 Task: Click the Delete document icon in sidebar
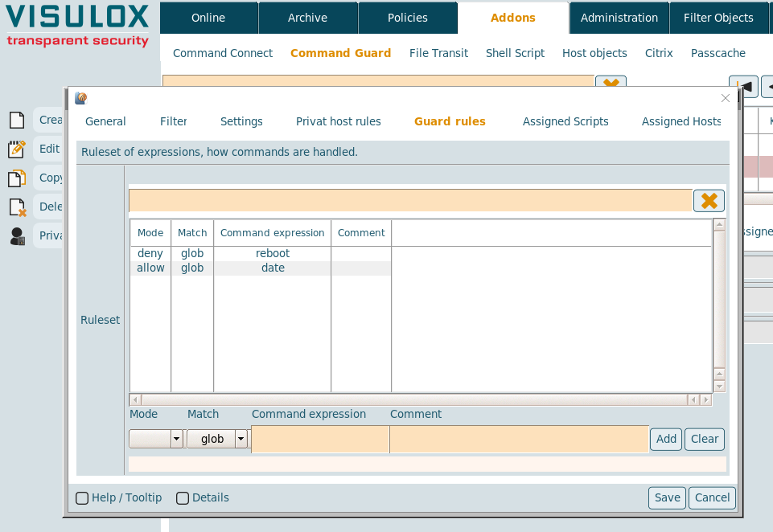pos(17,207)
